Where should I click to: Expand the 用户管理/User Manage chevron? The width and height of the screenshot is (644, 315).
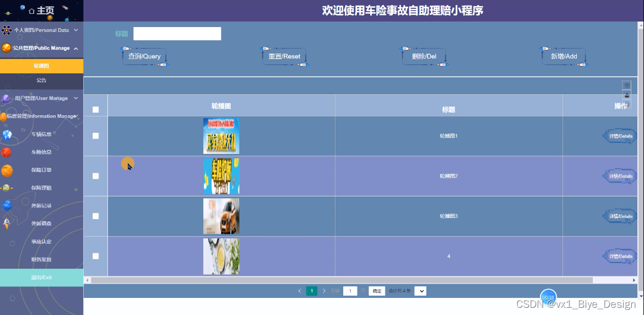point(76,98)
